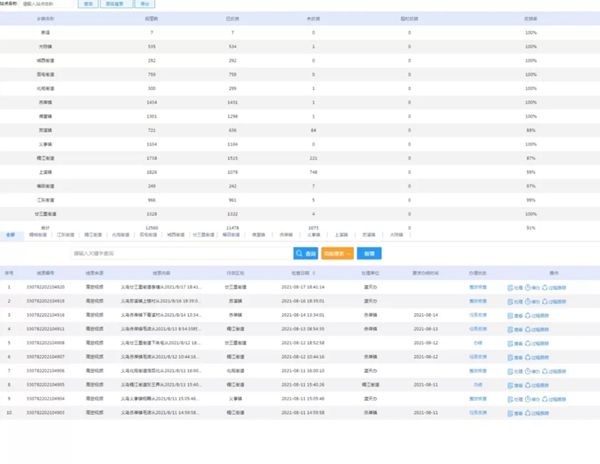Viewport: 600px width, 464px height.
Task: Click the top 查询 button beside station name
Action: [88, 4]
